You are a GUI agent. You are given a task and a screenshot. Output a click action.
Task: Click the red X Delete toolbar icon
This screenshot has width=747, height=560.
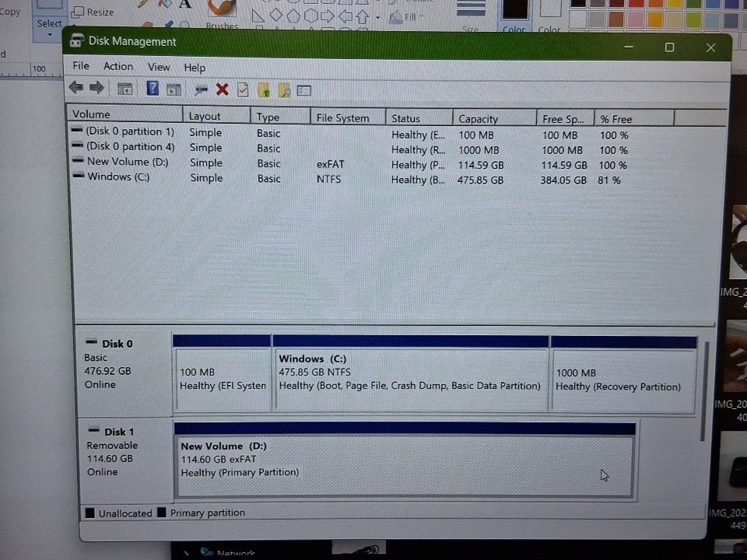[x=222, y=89]
